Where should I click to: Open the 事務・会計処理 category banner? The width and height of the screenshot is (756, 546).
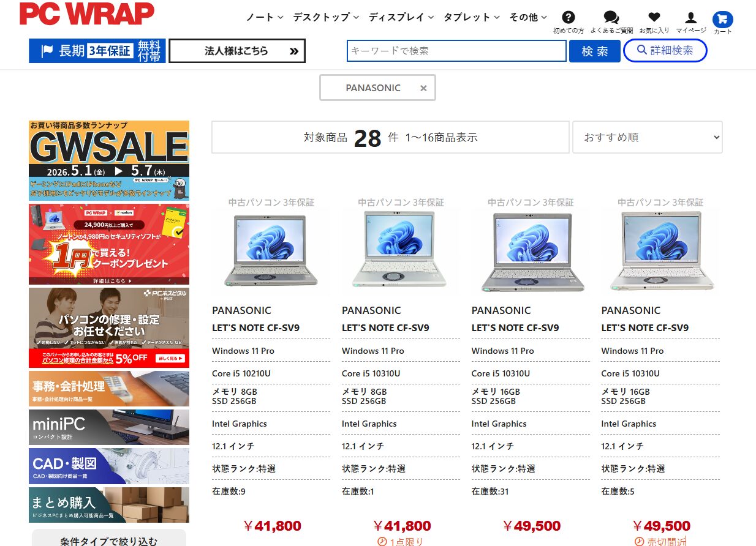click(x=109, y=388)
